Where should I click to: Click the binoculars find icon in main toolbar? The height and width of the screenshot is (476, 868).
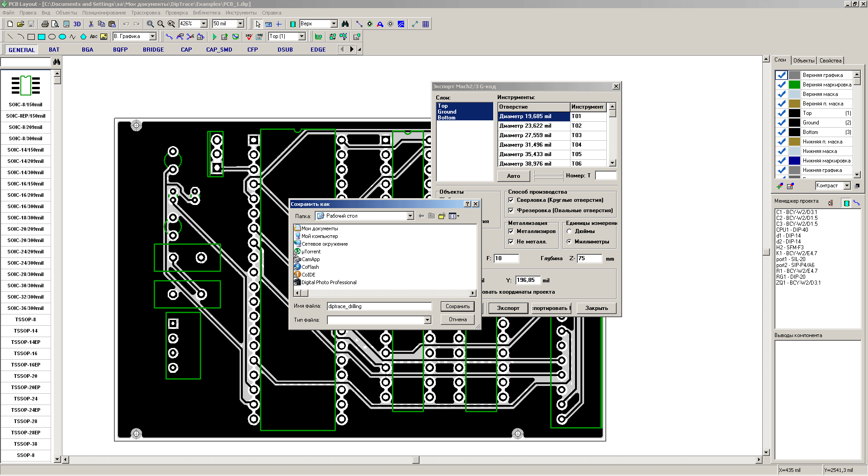tap(345, 24)
